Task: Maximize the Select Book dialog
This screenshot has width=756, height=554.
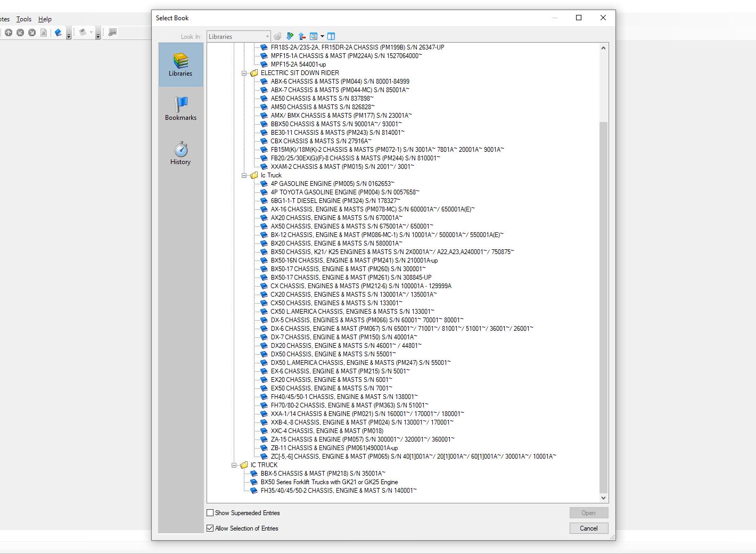Action: (579, 18)
